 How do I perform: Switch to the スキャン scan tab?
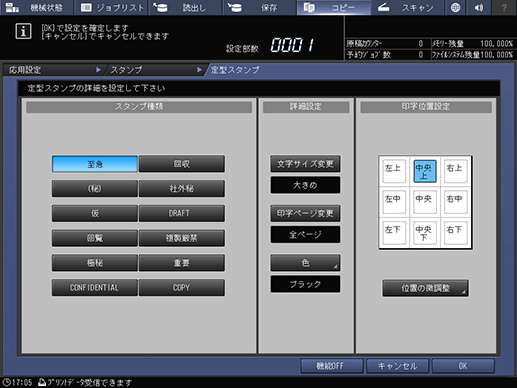407,7
